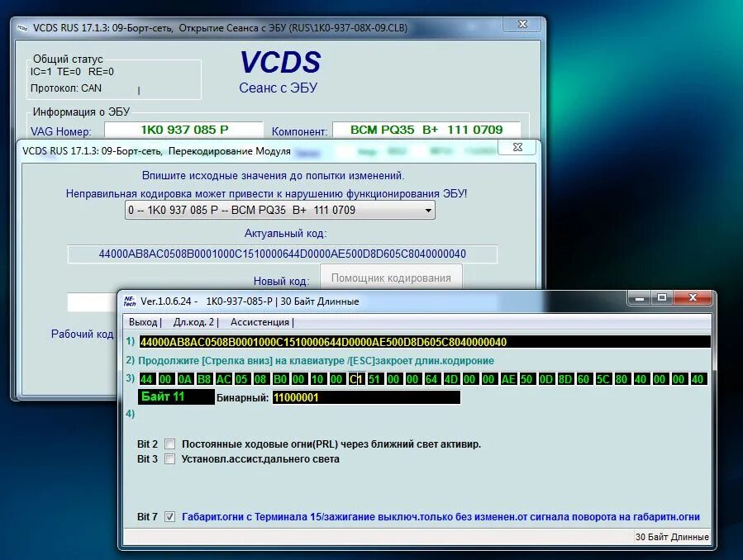Image resolution: width=743 pixels, height=560 pixels.
Task: Close the VCDS Открытие Сеанса window
Action: click(x=522, y=24)
